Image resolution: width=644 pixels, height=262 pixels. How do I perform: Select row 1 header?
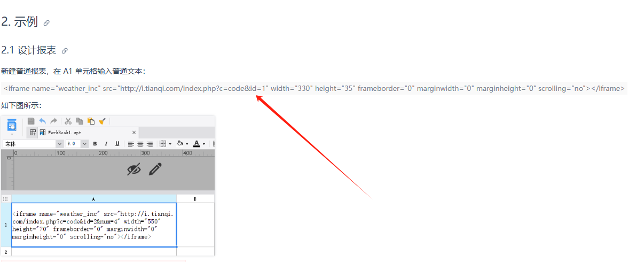(x=6, y=225)
